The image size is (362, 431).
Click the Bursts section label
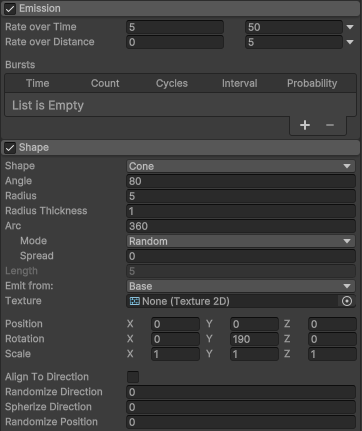[x=20, y=65]
